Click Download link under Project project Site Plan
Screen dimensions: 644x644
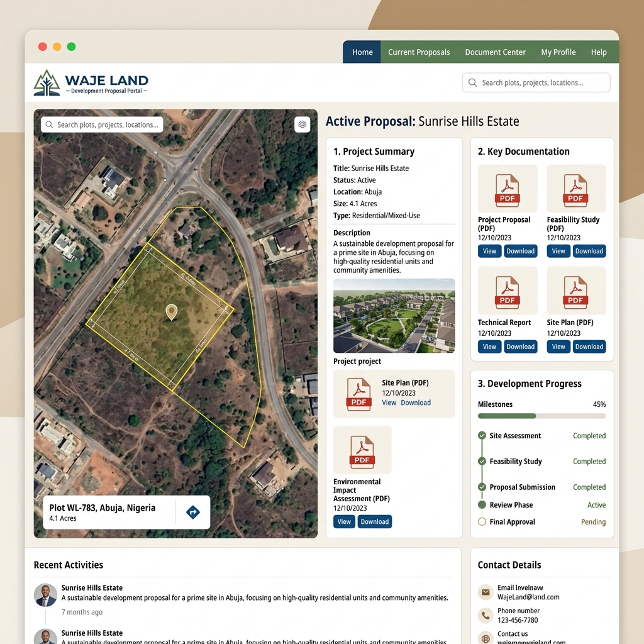click(x=416, y=403)
